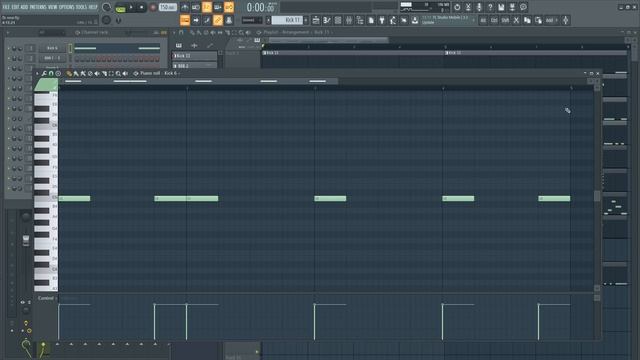The height and width of the screenshot is (360, 640).
Task: Open the global snap selector dropdown
Action: click(x=252, y=20)
